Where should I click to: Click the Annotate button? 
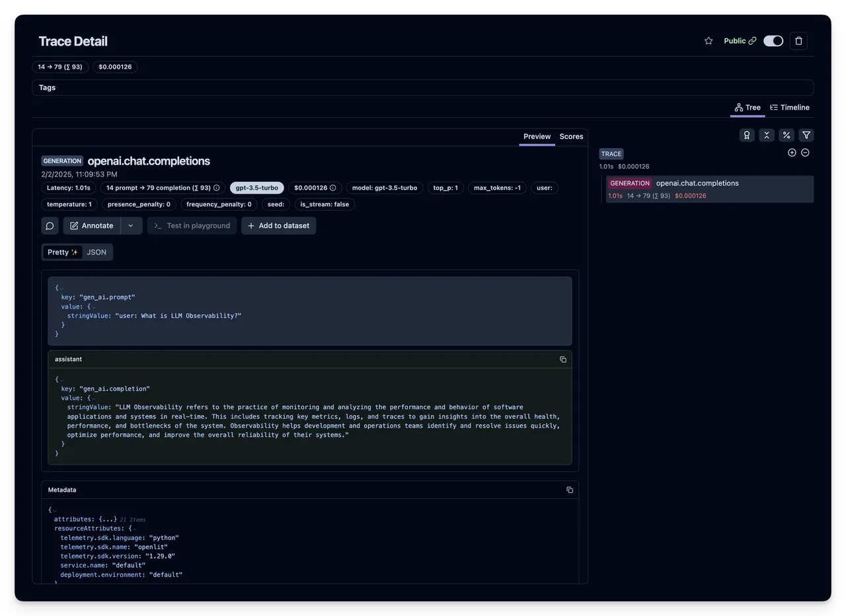click(x=92, y=225)
